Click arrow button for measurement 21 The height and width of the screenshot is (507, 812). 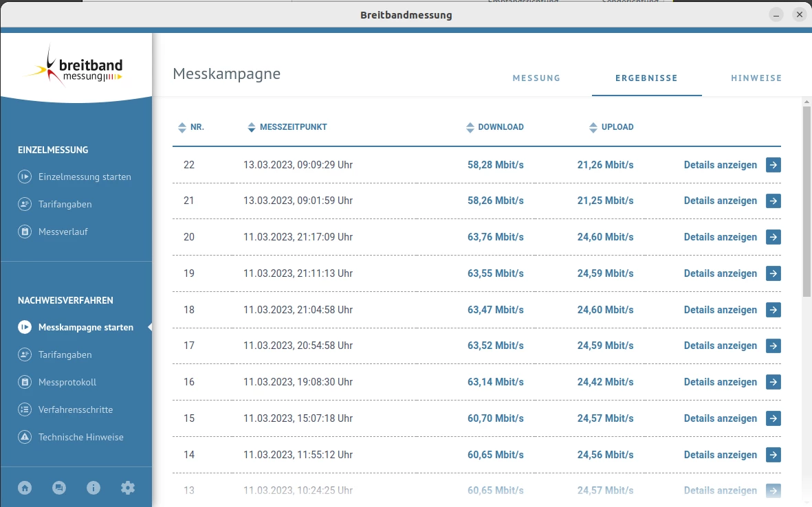point(773,201)
